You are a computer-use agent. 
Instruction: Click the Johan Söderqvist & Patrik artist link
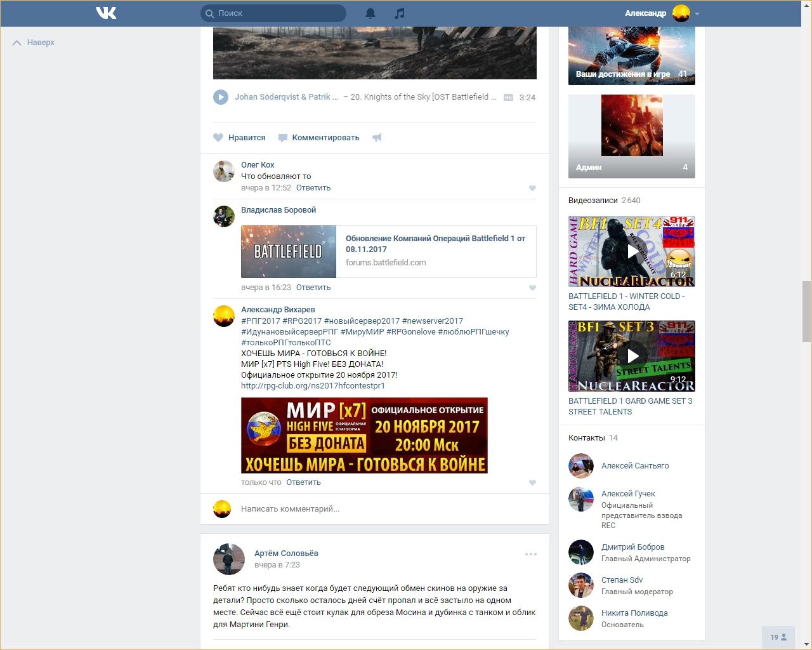point(286,97)
